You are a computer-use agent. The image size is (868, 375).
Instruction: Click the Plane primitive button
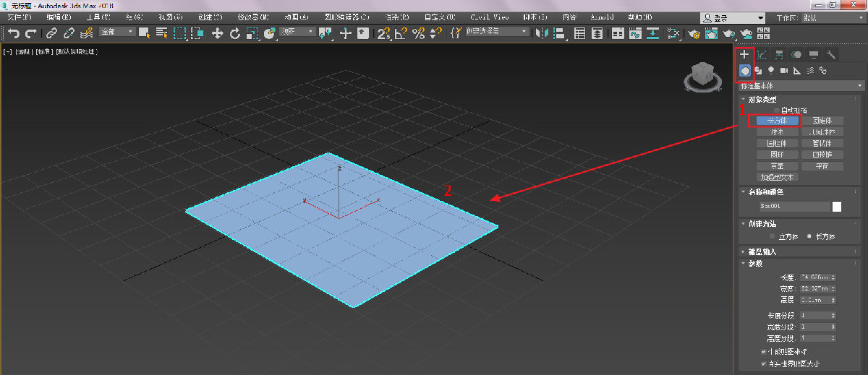point(822,165)
